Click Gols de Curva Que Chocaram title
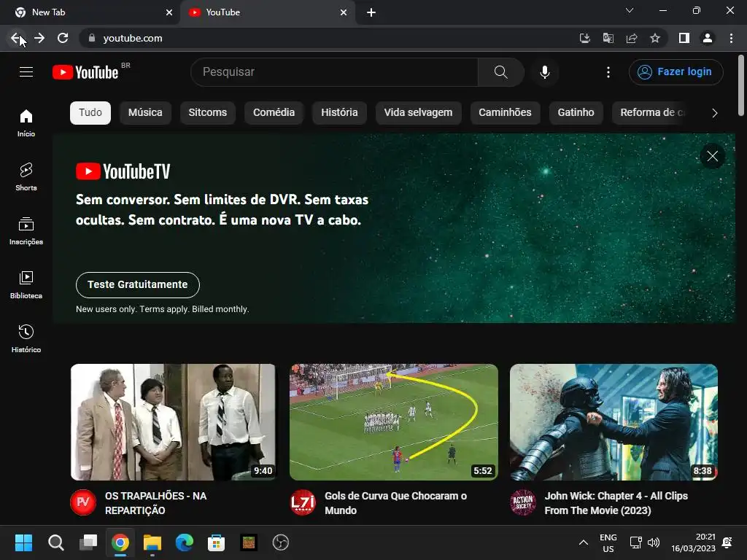This screenshot has width=747, height=560. (395, 503)
